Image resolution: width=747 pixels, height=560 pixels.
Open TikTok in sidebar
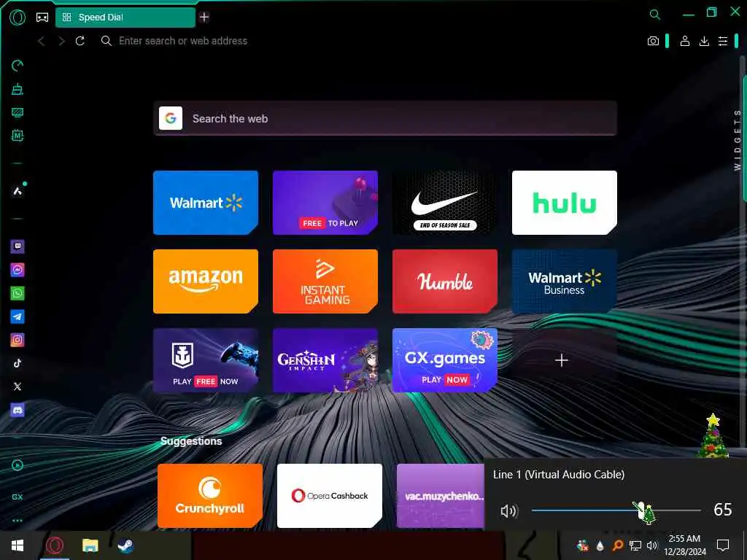tap(18, 363)
